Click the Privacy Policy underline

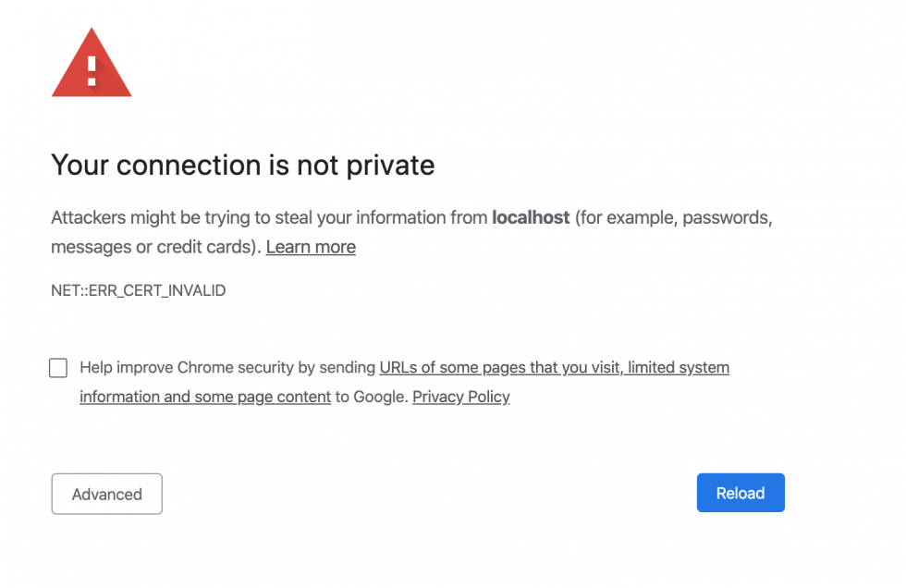point(460,406)
